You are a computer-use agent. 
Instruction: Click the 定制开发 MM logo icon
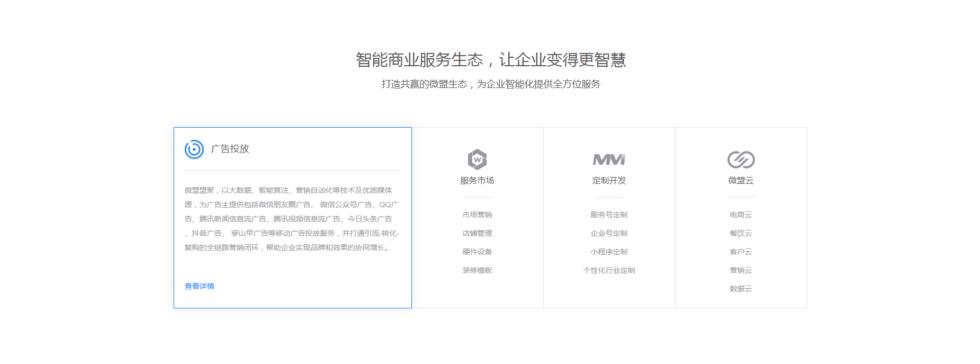(x=609, y=159)
